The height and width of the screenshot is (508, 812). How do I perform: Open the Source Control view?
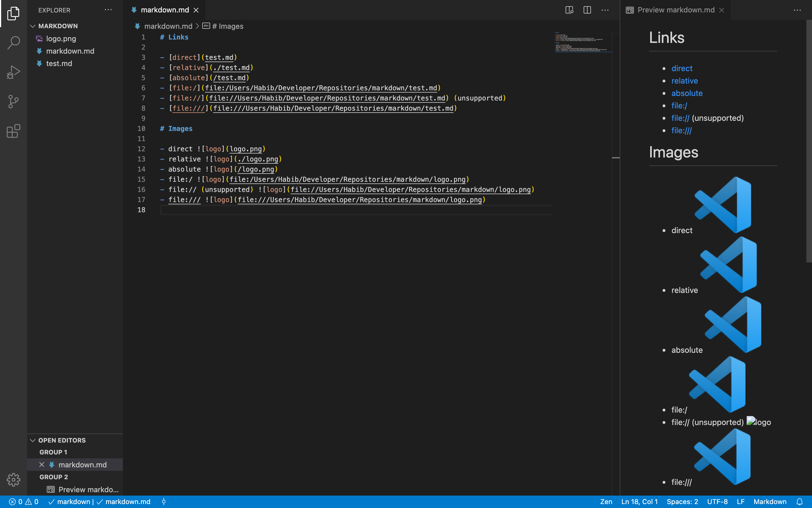[x=14, y=102]
